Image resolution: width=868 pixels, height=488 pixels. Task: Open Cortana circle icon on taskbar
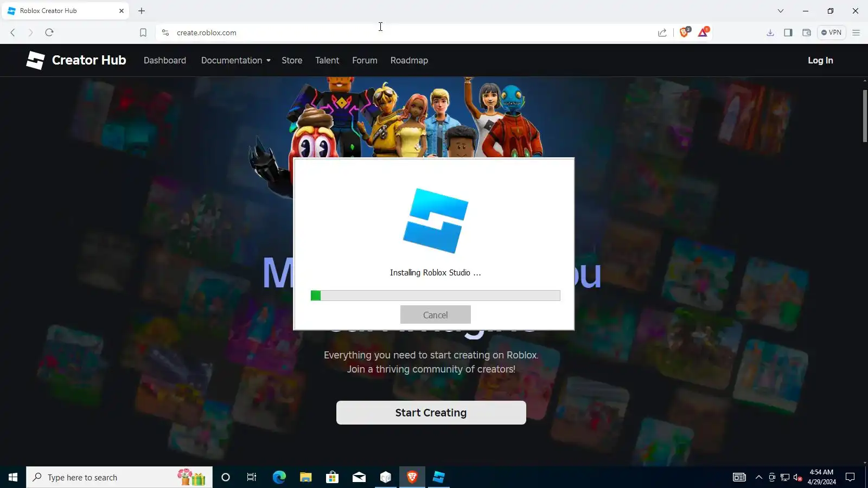(226, 477)
